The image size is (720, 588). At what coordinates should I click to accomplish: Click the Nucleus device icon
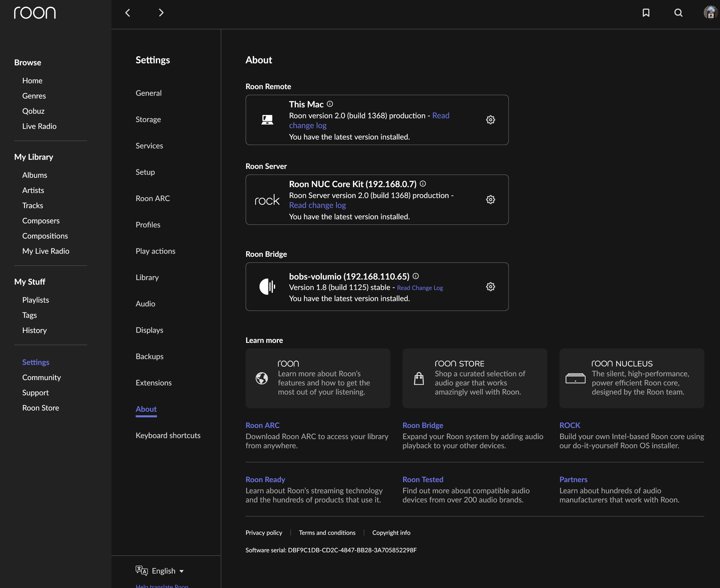[x=575, y=378]
